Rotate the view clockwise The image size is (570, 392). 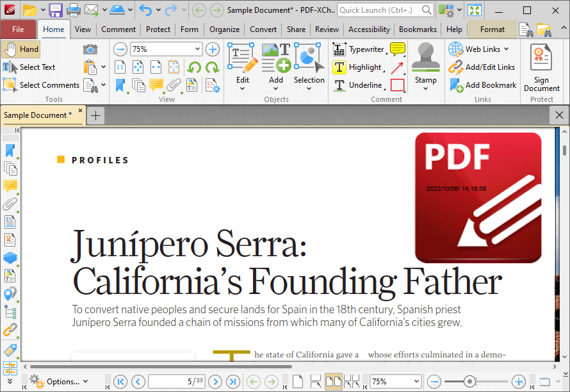click(x=212, y=67)
